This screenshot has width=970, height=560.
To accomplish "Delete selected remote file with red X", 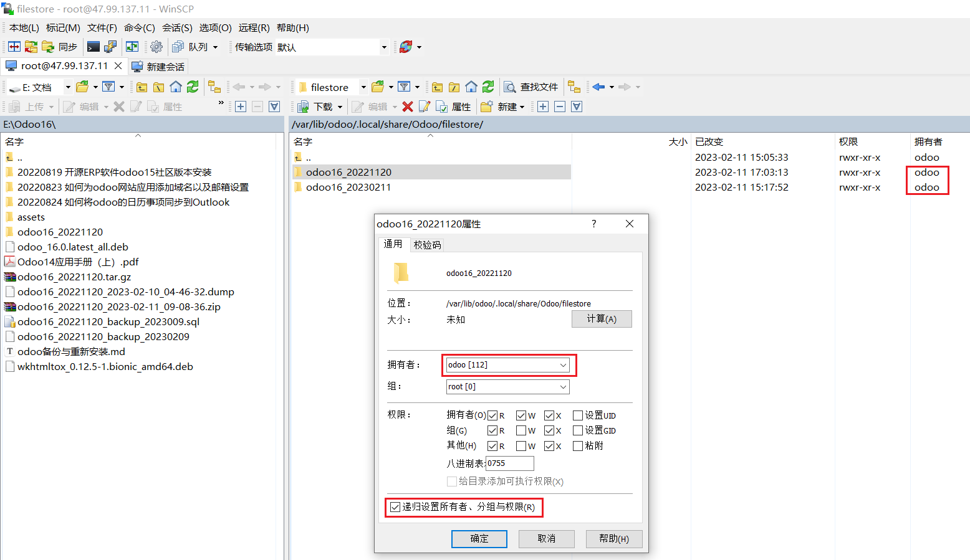I will (408, 107).
